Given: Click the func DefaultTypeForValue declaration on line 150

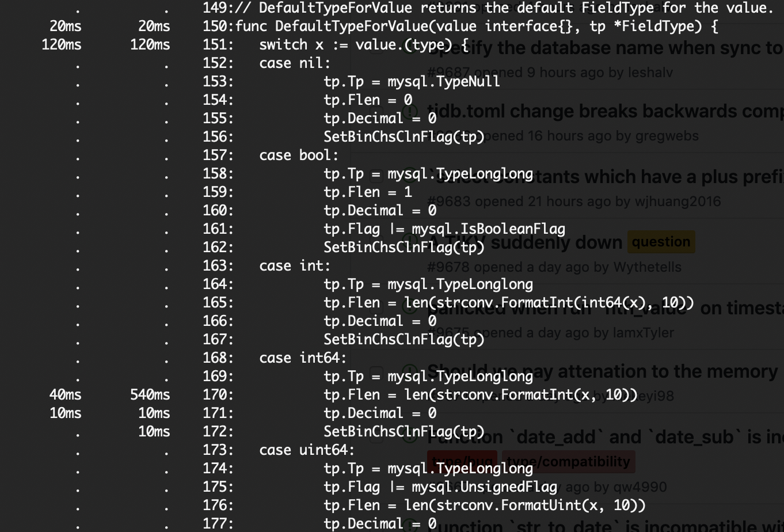Looking at the screenshot, I should click(x=477, y=26).
